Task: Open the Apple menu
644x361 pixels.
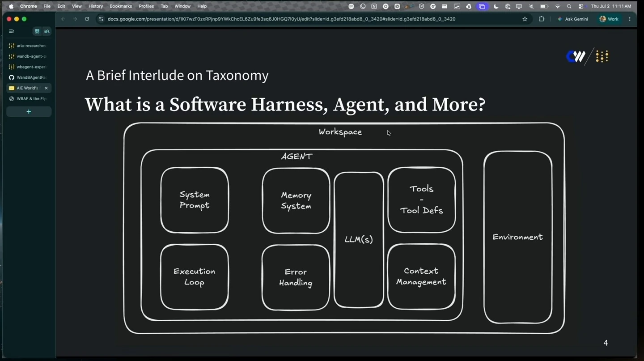Action: click(11, 6)
